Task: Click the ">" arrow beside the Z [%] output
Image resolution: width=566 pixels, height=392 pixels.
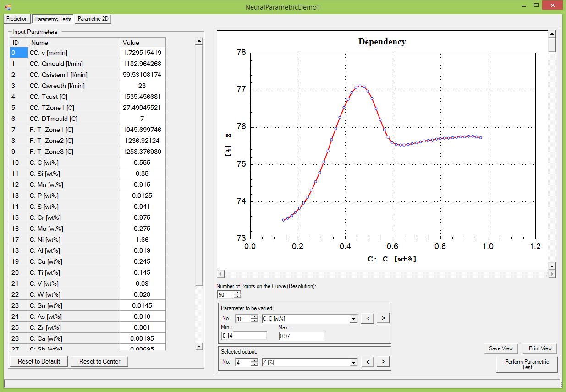Action: (383, 362)
